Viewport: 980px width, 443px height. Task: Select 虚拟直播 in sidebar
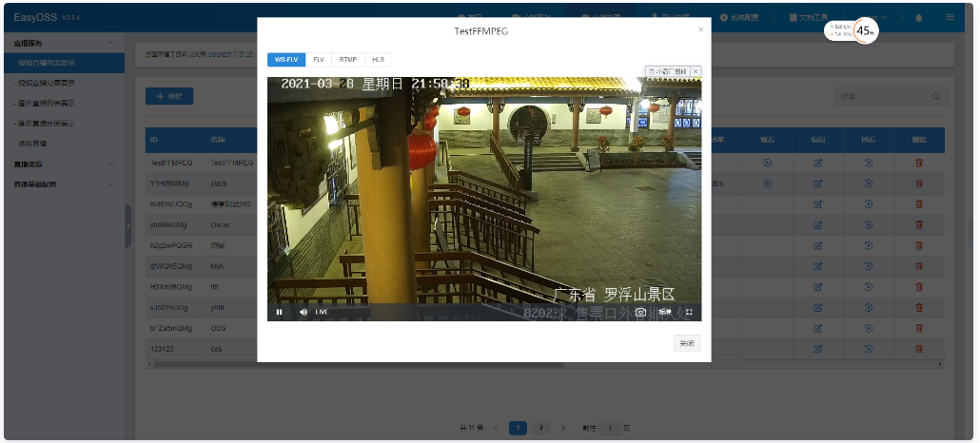tap(65, 144)
